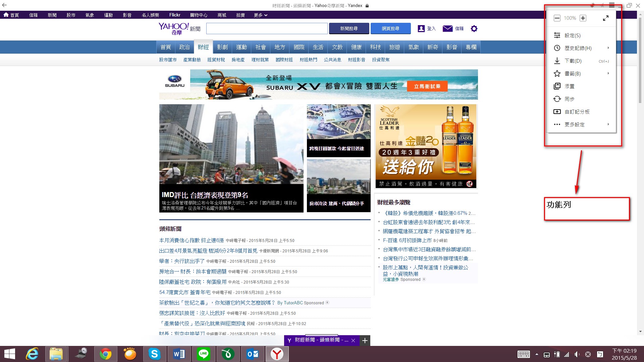Select 添置 menu entry

pos(581,86)
